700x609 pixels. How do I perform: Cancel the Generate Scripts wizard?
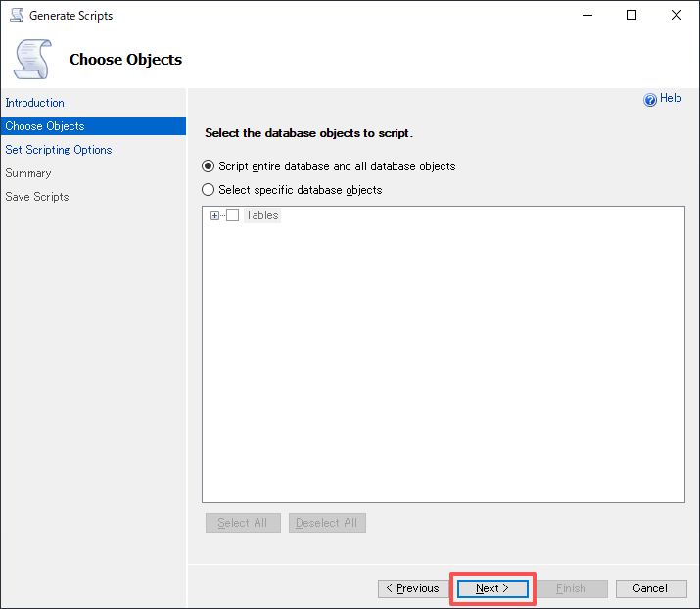pos(650,588)
